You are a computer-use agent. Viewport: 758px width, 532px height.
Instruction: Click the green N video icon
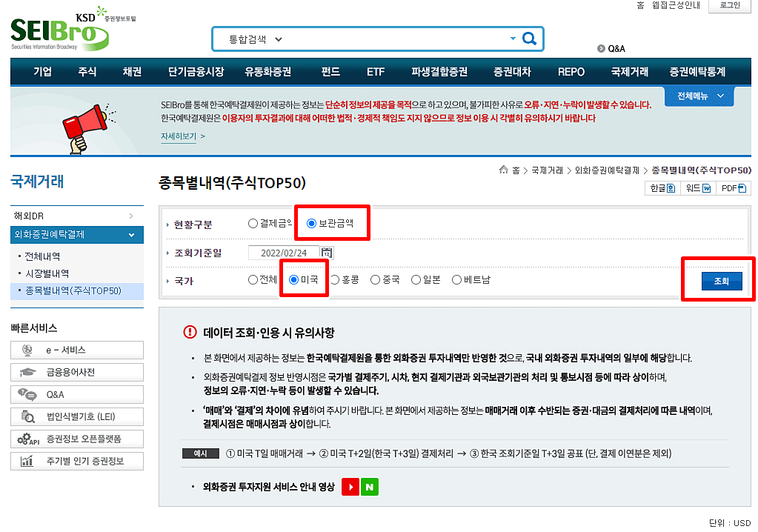[x=369, y=487]
